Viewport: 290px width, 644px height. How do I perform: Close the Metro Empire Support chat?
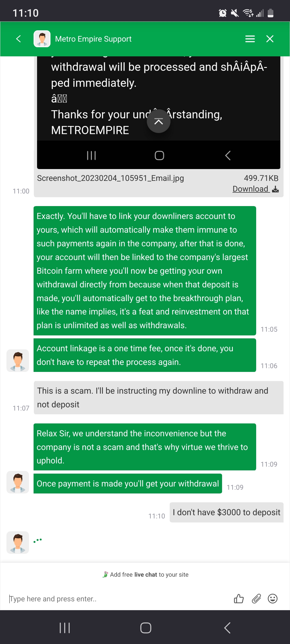pyautogui.click(x=270, y=39)
